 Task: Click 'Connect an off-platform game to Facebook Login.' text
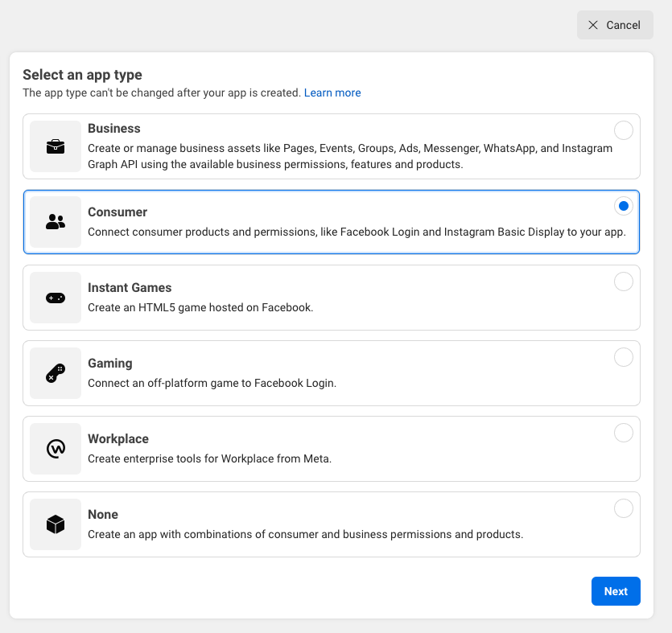[212, 383]
